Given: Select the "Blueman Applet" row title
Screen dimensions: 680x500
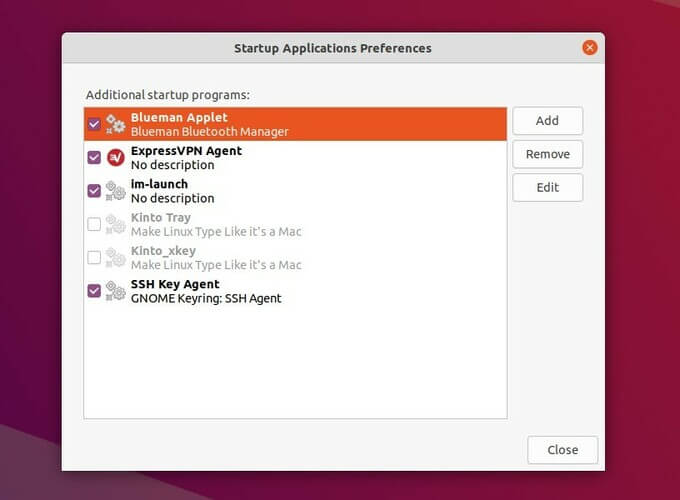Looking at the screenshot, I should pos(179,118).
